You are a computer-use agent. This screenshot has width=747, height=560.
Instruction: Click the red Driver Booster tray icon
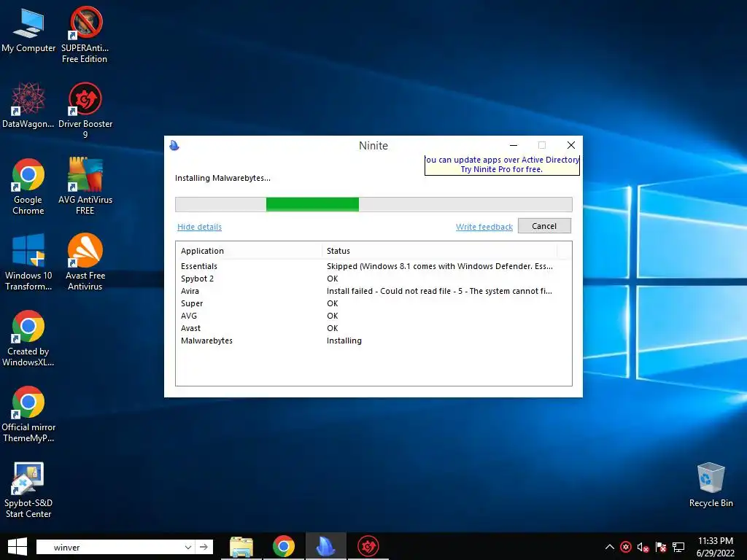coord(626,547)
